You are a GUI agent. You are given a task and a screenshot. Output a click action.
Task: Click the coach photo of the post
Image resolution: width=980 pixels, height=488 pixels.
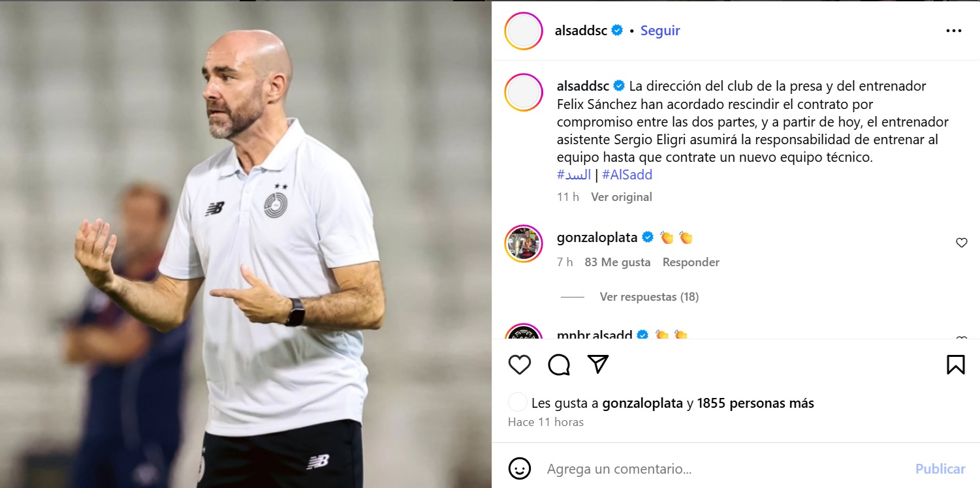click(x=245, y=244)
